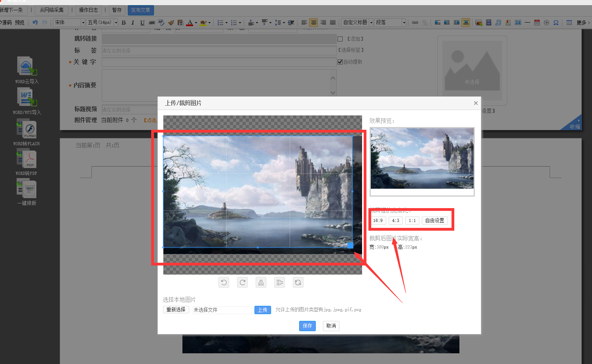Insert a video using the film icon

pos(489,23)
